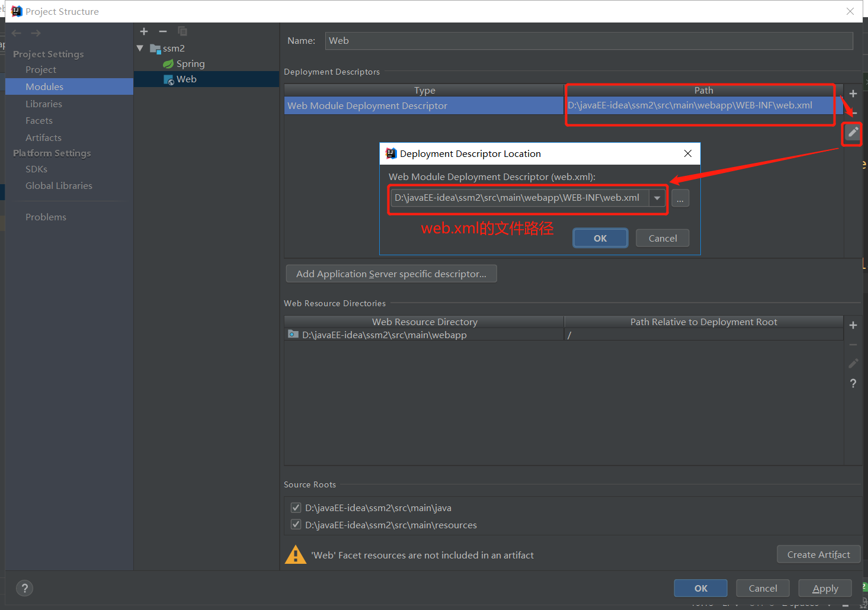
Task: Click the Create Artifact button
Action: pyautogui.click(x=818, y=554)
